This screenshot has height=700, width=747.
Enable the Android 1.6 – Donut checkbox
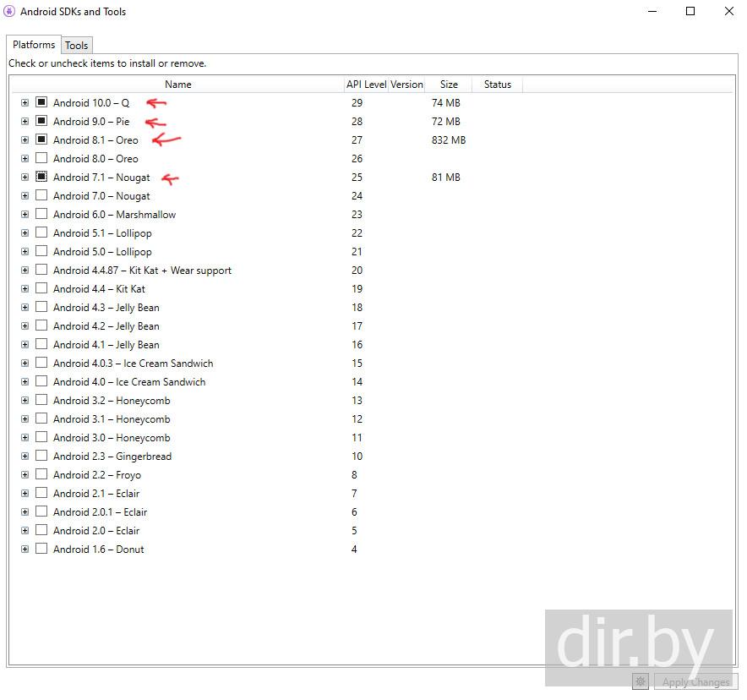coord(41,548)
